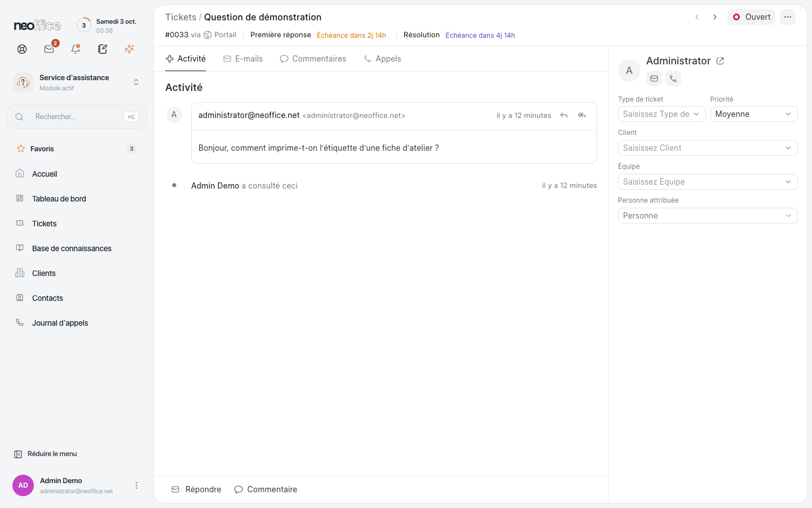This screenshot has width=812, height=508.
Task: Open Clients in the sidebar
Action: (77, 273)
